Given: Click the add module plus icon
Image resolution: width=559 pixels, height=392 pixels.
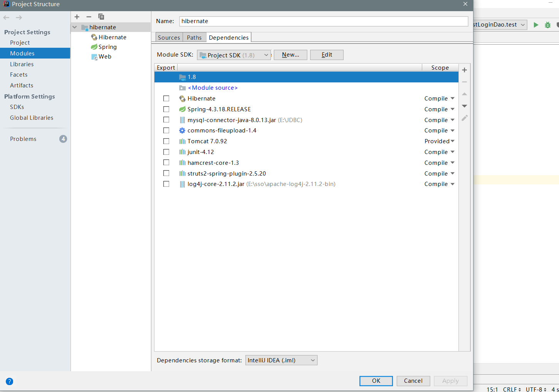Looking at the screenshot, I should (77, 17).
